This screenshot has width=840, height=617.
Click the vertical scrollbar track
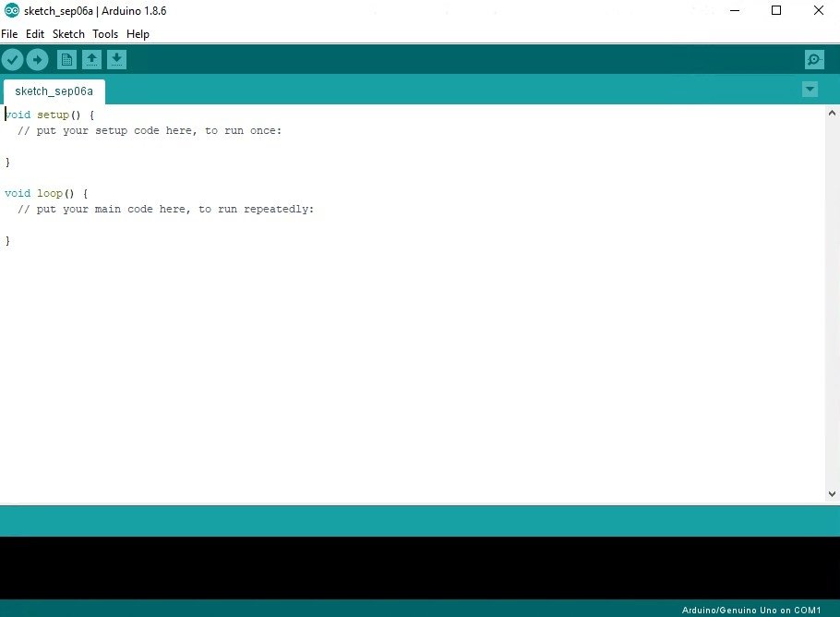(833, 305)
